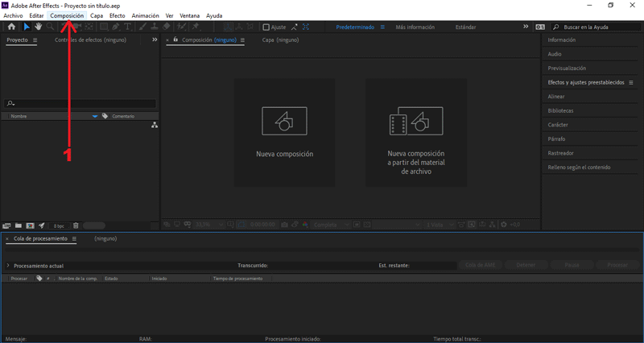This screenshot has width=644, height=343.
Task: Click the Detener button
Action: coord(526,265)
